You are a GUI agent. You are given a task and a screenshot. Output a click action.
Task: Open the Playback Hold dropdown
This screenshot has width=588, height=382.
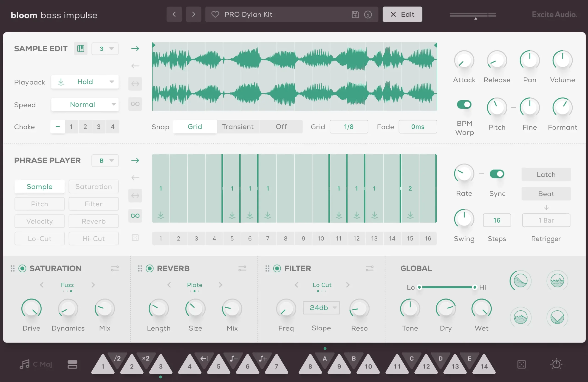click(x=85, y=82)
